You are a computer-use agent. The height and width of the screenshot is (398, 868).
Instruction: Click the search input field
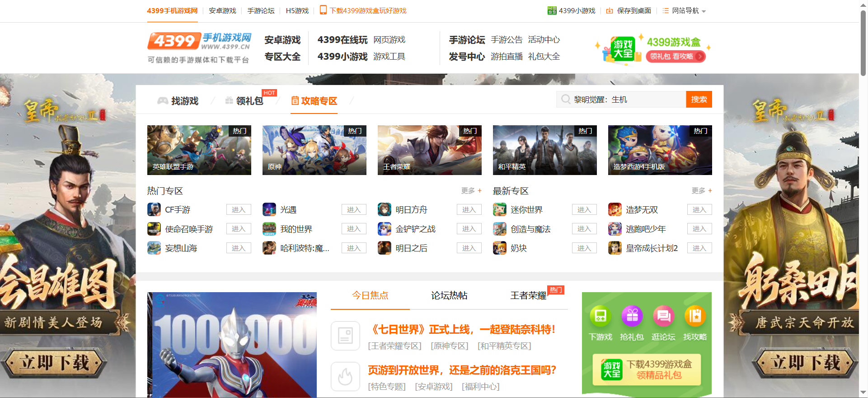coord(621,99)
